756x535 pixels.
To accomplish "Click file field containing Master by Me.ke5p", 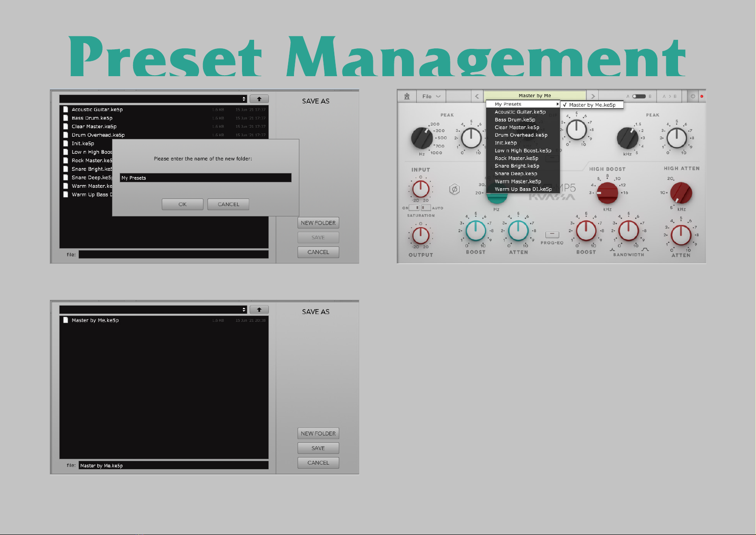I will tap(173, 466).
